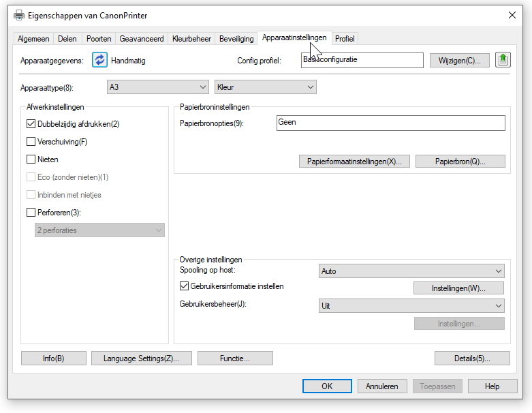
Task: Click the Wijzigen button
Action: tap(459, 61)
